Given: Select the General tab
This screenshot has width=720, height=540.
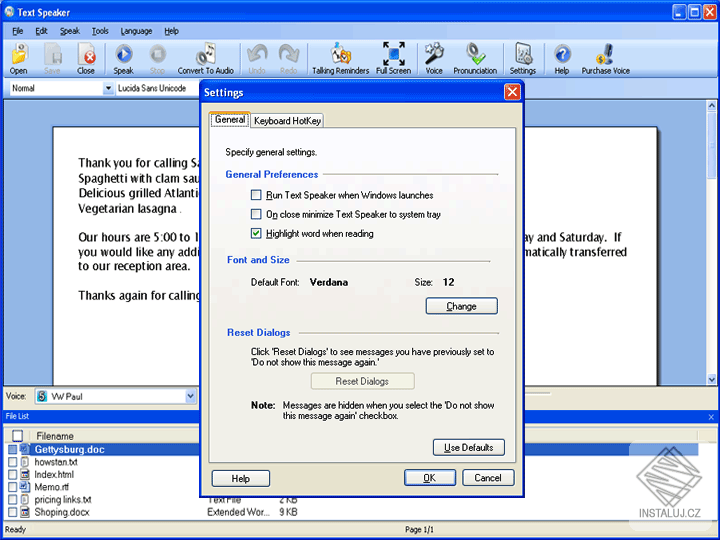Looking at the screenshot, I should pos(230,119).
